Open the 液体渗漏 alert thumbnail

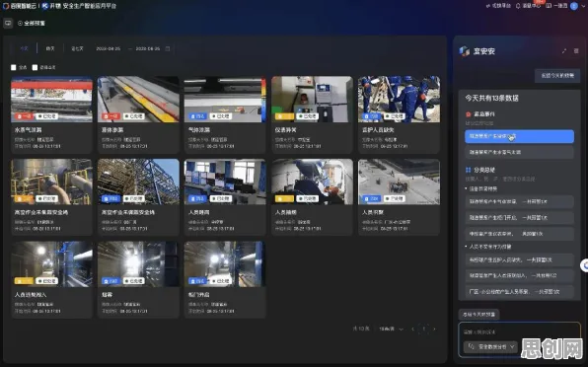point(138,100)
